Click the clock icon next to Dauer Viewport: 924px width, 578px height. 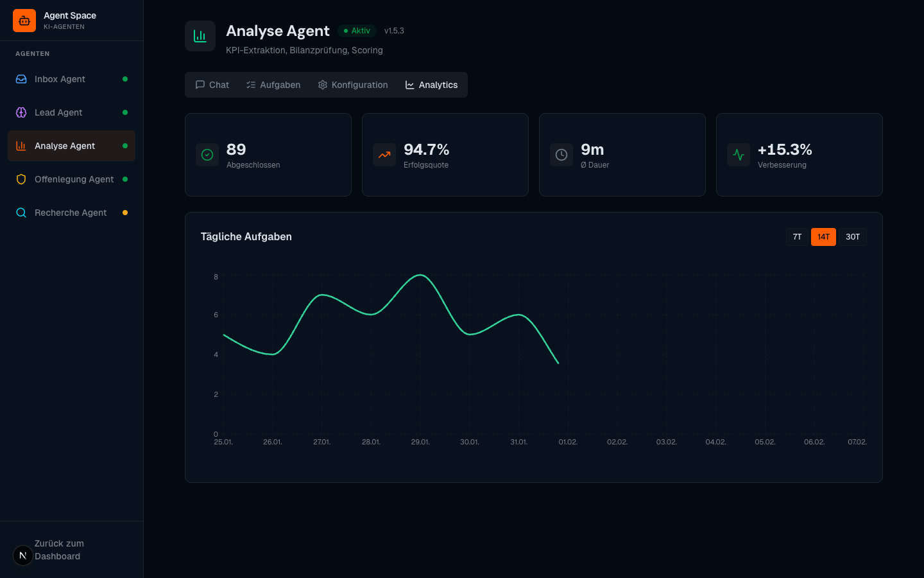click(561, 155)
